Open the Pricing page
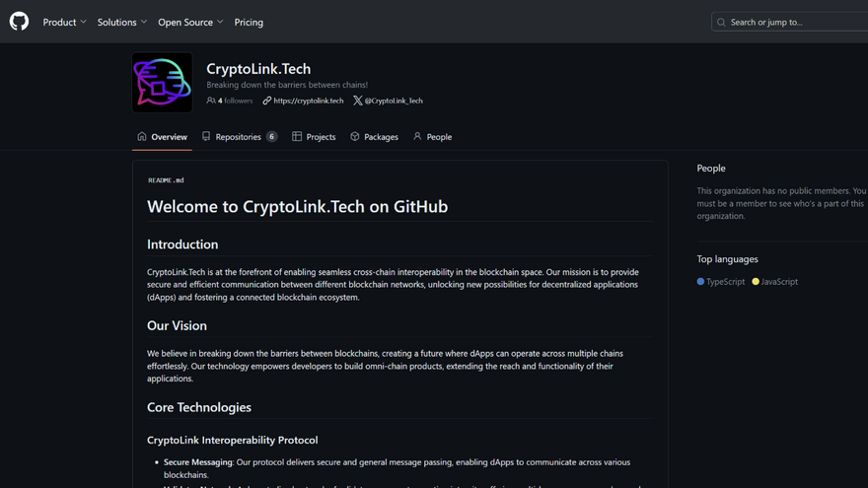 point(249,22)
